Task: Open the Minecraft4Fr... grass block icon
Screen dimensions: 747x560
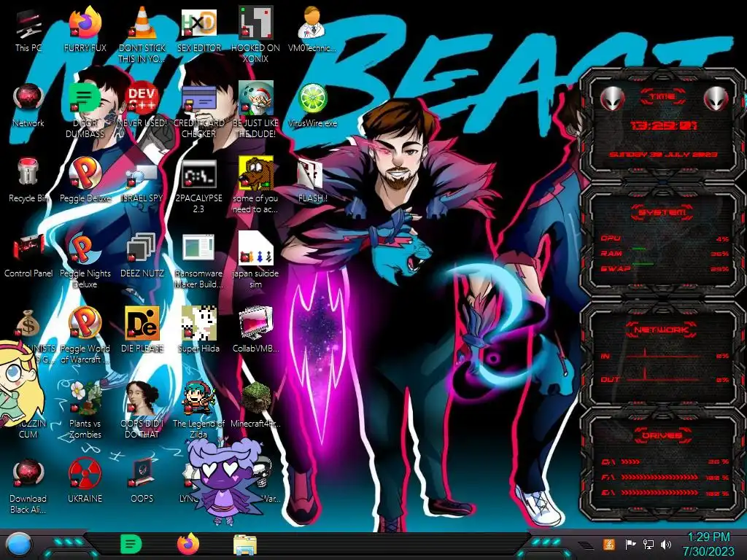Action: tap(255, 405)
